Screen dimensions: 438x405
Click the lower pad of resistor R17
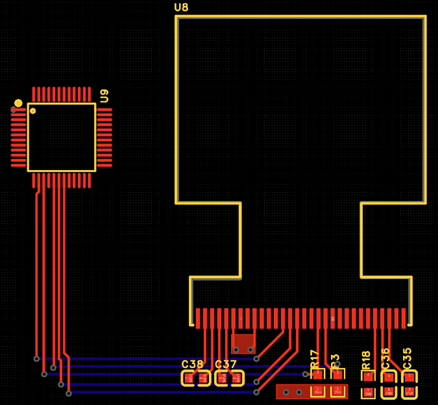tap(318, 391)
